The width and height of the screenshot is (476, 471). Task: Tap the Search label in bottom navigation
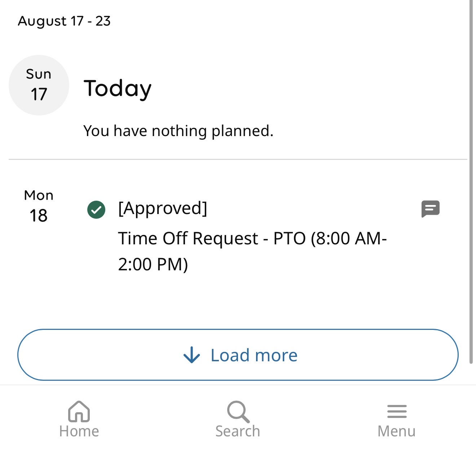238,431
